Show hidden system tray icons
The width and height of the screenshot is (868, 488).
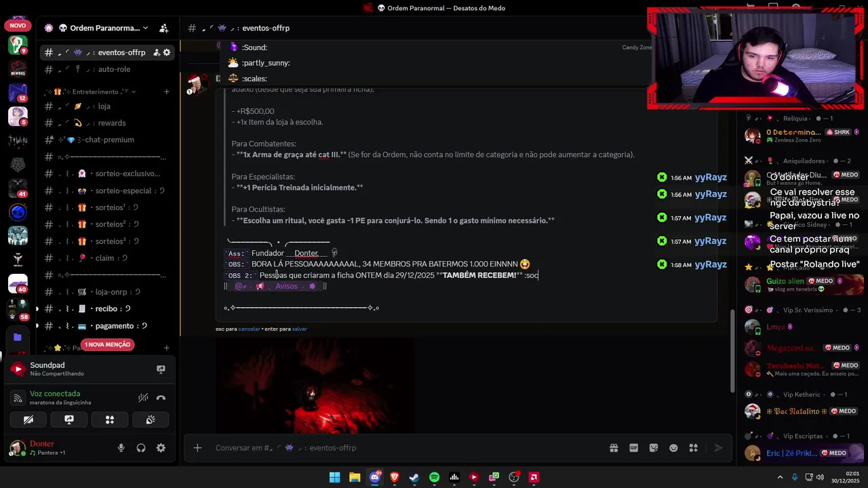[x=780, y=477]
